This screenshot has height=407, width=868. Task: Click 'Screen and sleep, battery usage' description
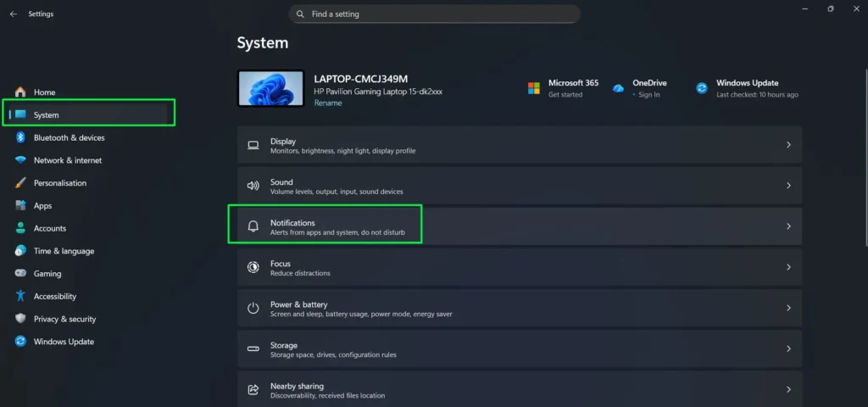point(361,315)
